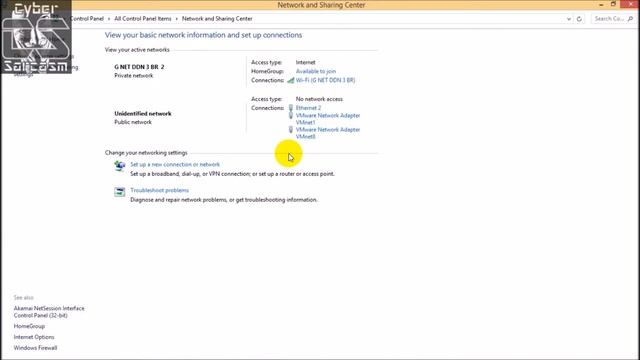
Task: Open the Wi-Fi (G NET DDN 3 BR) connection
Action: [x=325, y=80]
